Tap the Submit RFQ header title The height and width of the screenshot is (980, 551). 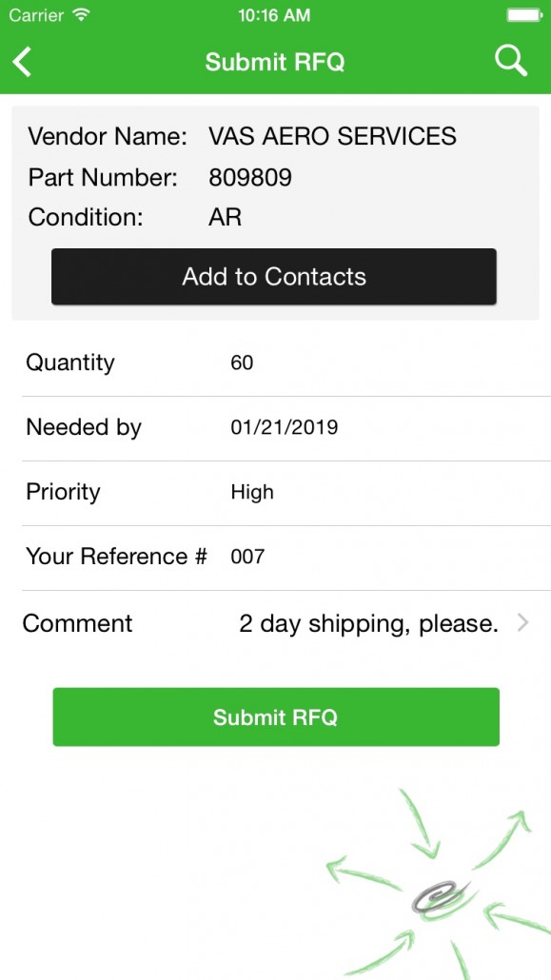[275, 62]
